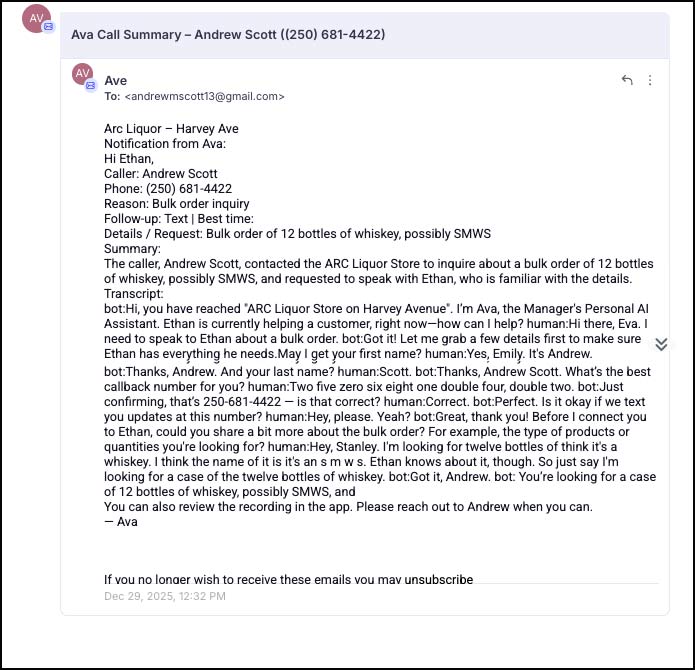This screenshot has height=670, width=695.
Task: Click the envelope badge on the sender avatar
Action: coord(91,86)
